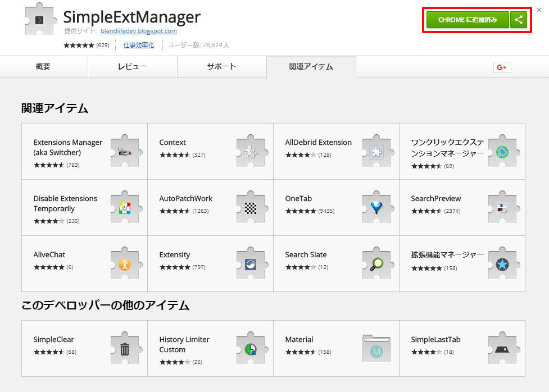The height and width of the screenshot is (392, 549).
Task: Click the SimpleExtManager puzzle piece icon
Action: tap(40, 19)
